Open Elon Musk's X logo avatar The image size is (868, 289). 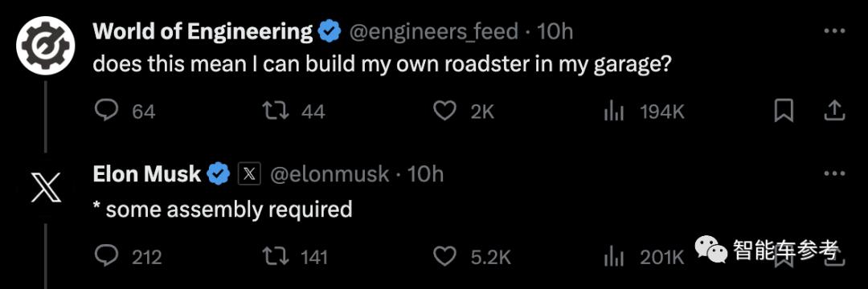click(x=45, y=186)
